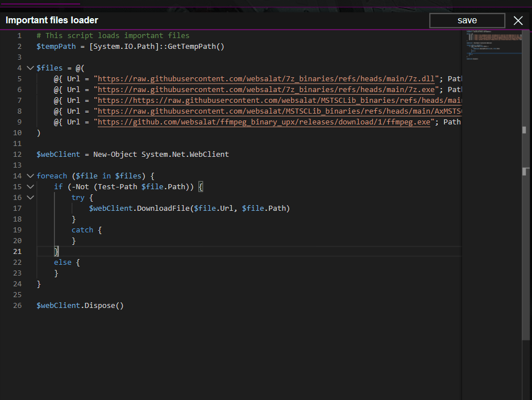
Task: Click the save button
Action: pos(467,20)
